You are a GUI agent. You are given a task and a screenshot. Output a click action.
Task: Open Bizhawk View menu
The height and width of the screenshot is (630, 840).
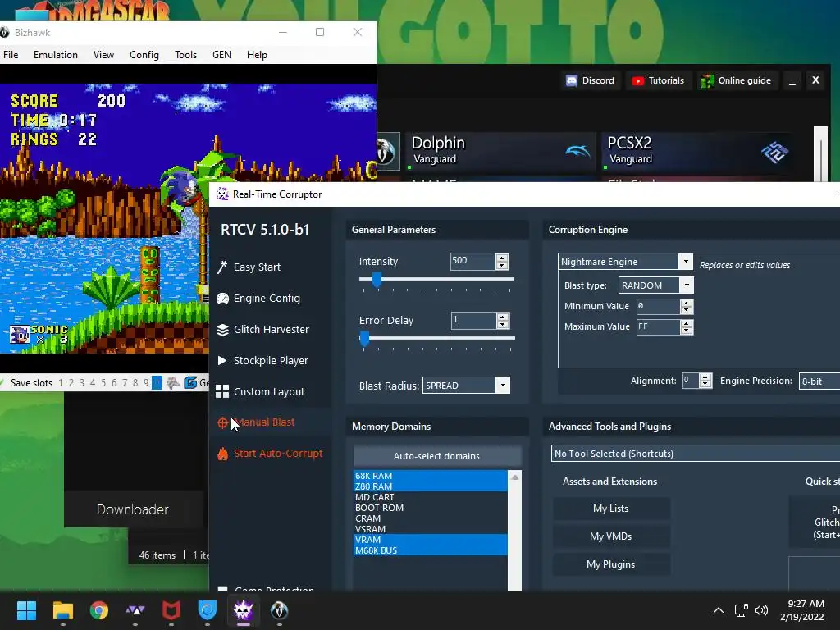pyautogui.click(x=103, y=55)
